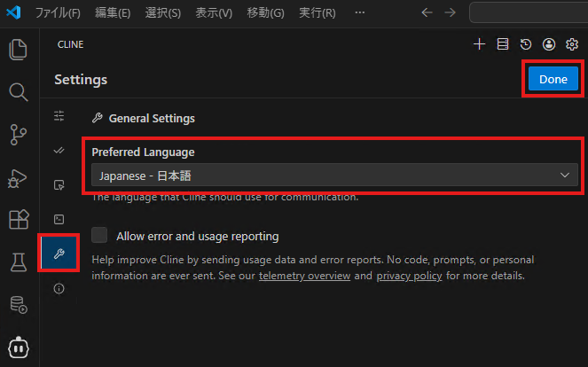Select the About info settings tab
Image resolution: width=588 pixels, height=367 pixels.
[59, 288]
